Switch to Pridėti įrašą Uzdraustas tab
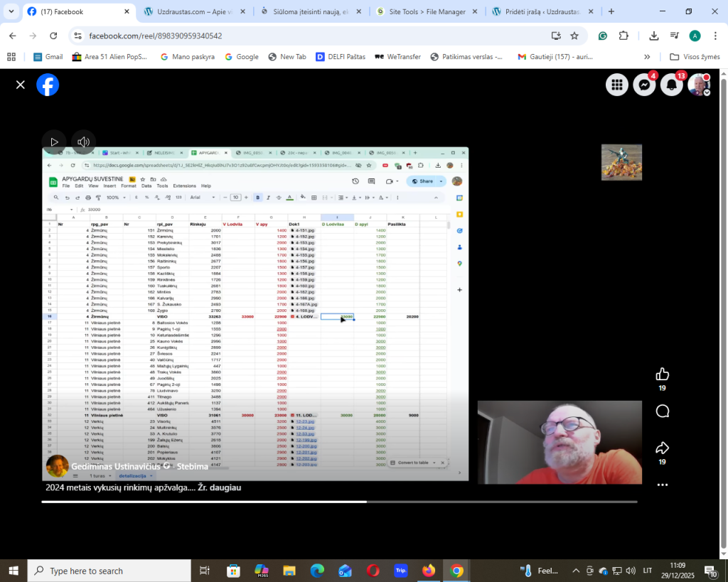Viewport: 728px width, 582px height. pyautogui.click(x=542, y=11)
